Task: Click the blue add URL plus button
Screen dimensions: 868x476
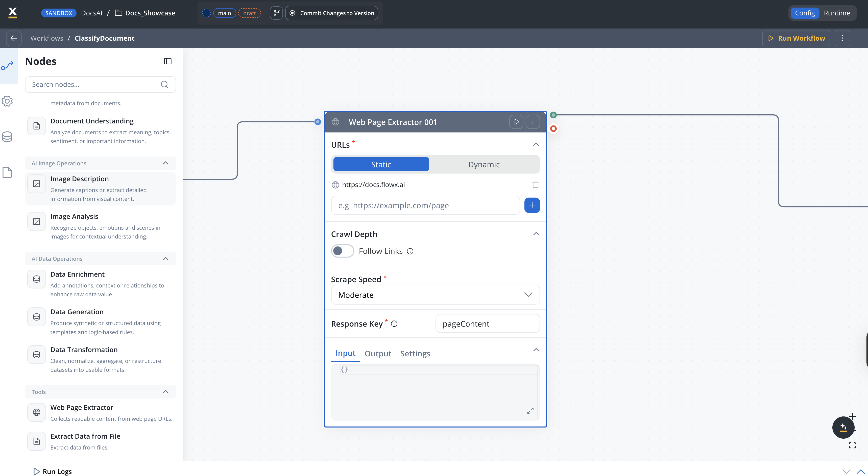Action: (x=532, y=205)
